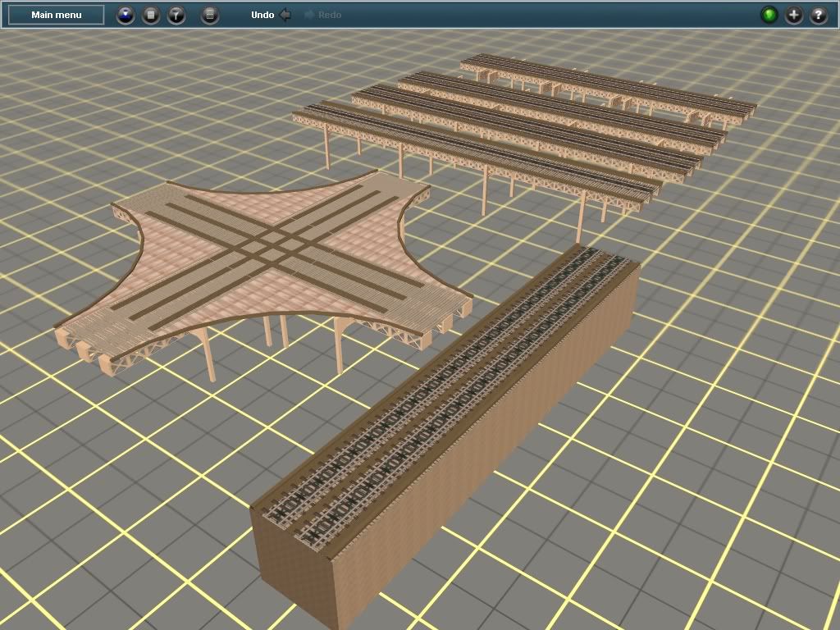Select the farthest elevated wooden track deck

point(608,89)
